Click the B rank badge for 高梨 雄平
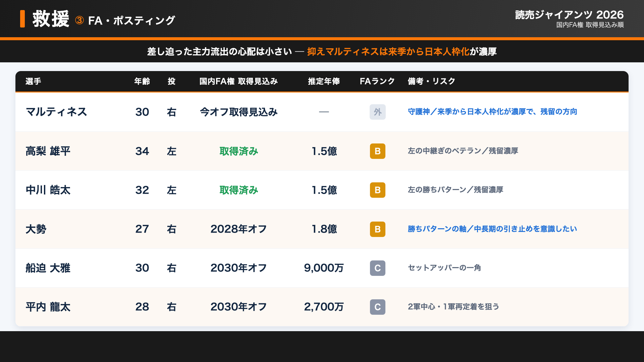 [377, 151]
